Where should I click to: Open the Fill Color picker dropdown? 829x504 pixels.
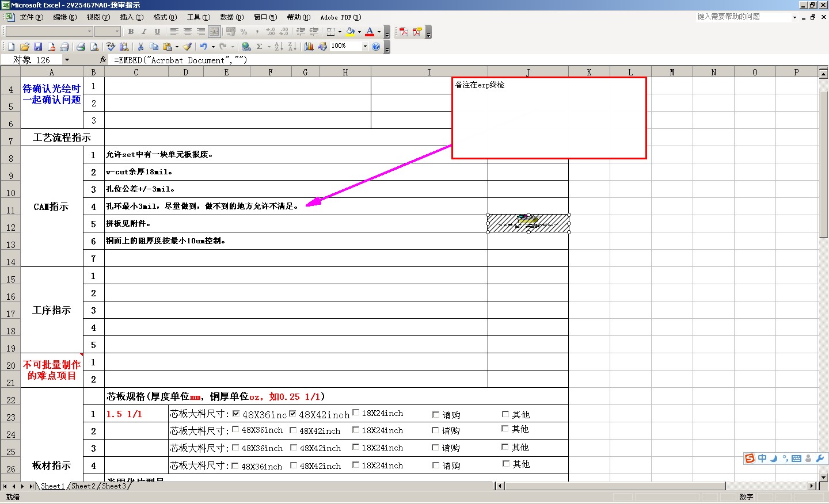click(359, 32)
